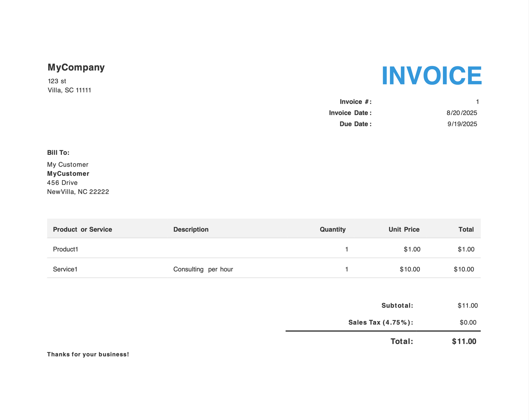Click the Description column header
529x420 pixels.
[x=191, y=229]
